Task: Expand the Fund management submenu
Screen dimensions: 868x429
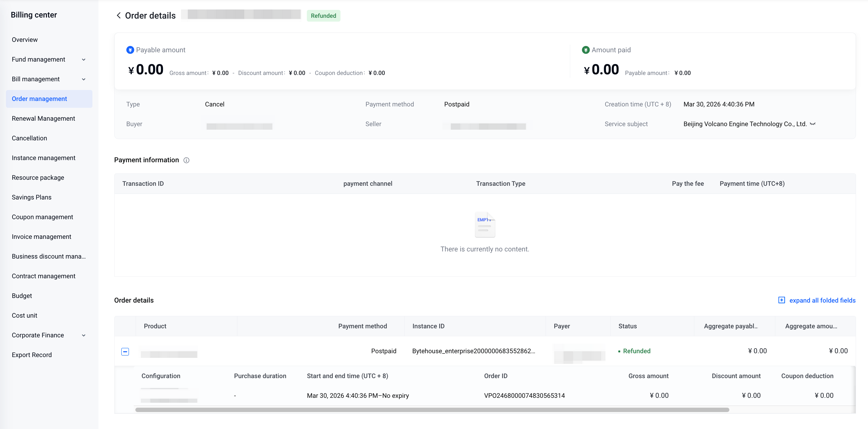Action: pyautogui.click(x=84, y=60)
